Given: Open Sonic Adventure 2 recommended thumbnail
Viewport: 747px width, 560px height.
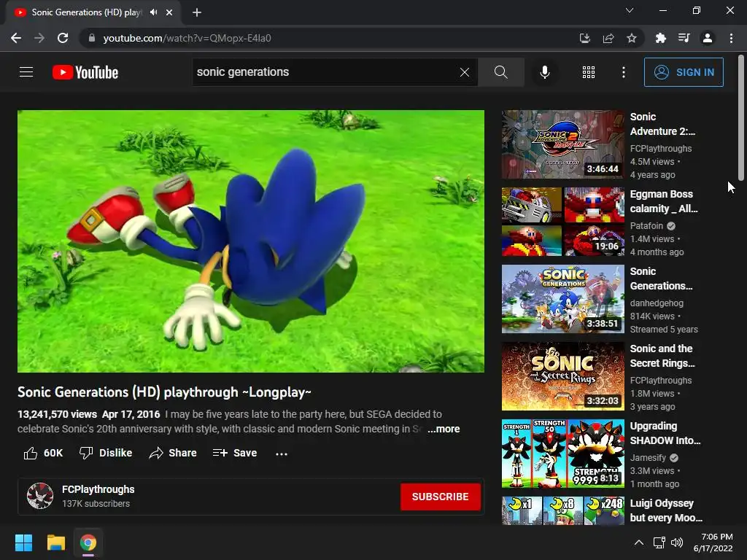Looking at the screenshot, I should click(562, 144).
